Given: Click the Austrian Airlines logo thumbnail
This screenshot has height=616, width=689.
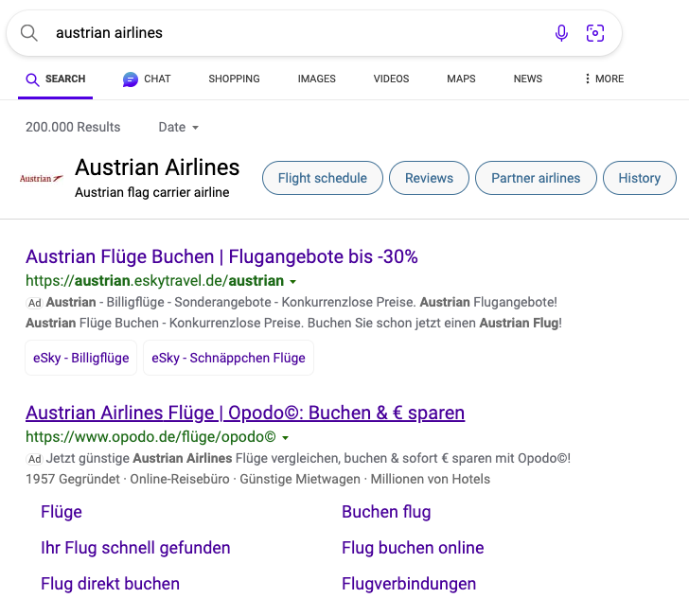Looking at the screenshot, I should click(42, 179).
